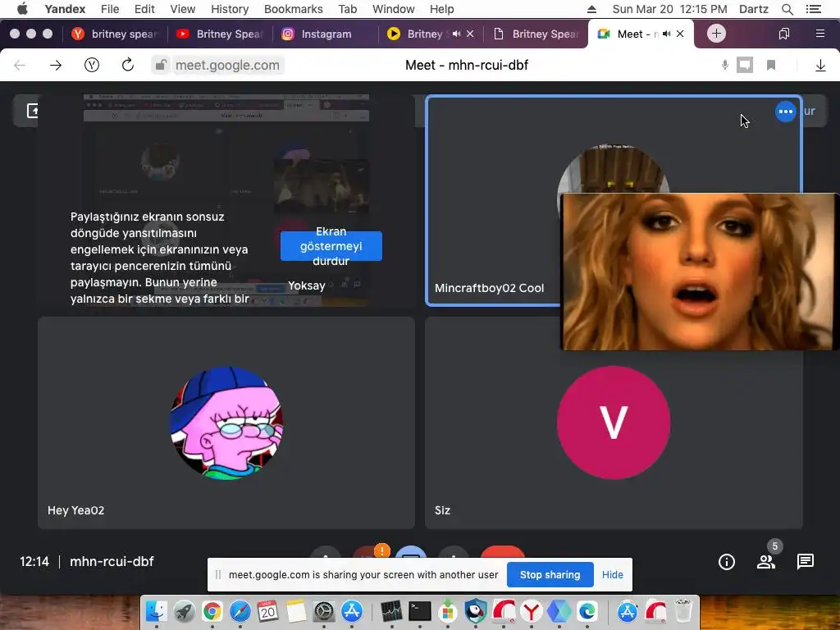Click the meet.google.com address field
Image resolution: width=840 pixels, height=630 pixels.
[x=227, y=66]
